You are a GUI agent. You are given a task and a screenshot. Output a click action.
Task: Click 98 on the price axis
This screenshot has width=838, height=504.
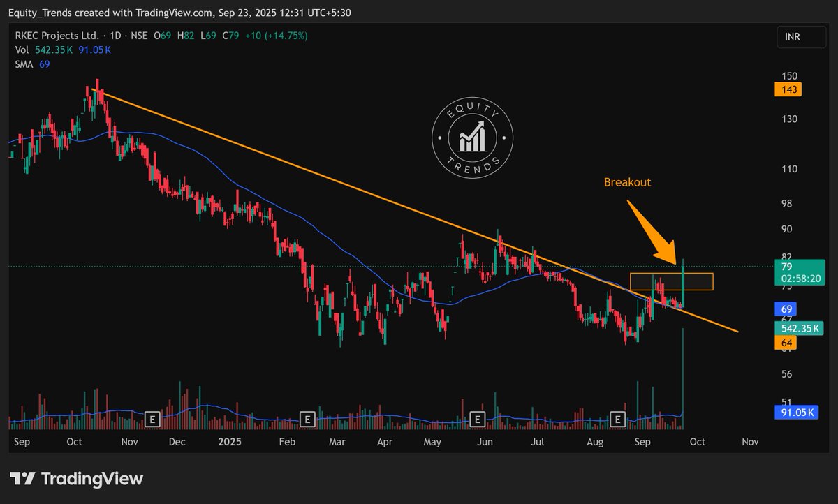[x=787, y=204]
